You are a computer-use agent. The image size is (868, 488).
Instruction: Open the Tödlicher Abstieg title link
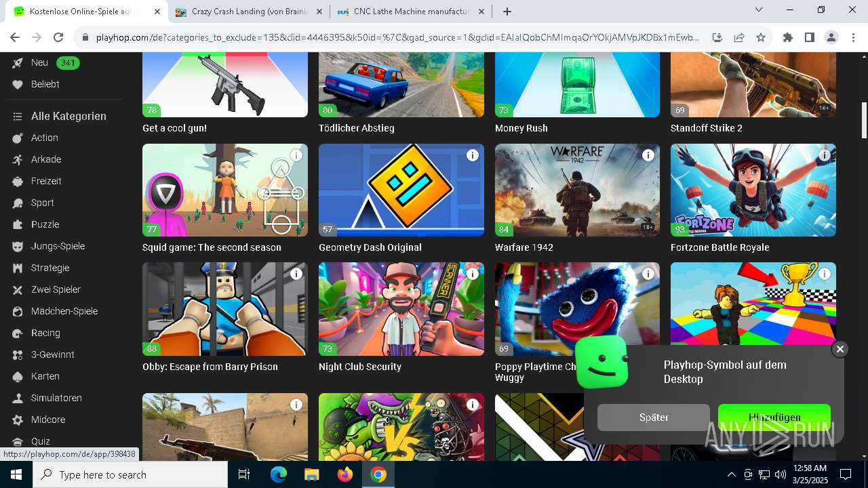pyautogui.click(x=357, y=128)
